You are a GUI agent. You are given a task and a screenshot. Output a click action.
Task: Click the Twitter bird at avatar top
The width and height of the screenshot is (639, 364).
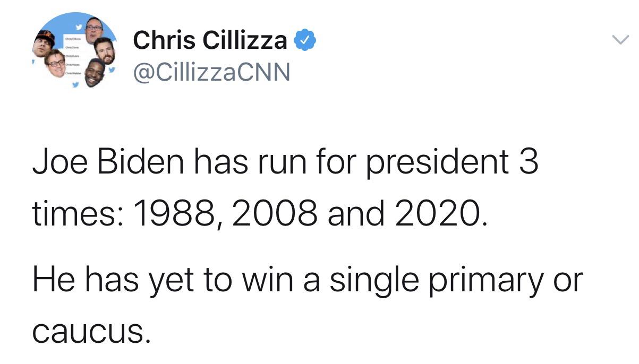pyautogui.click(x=79, y=27)
